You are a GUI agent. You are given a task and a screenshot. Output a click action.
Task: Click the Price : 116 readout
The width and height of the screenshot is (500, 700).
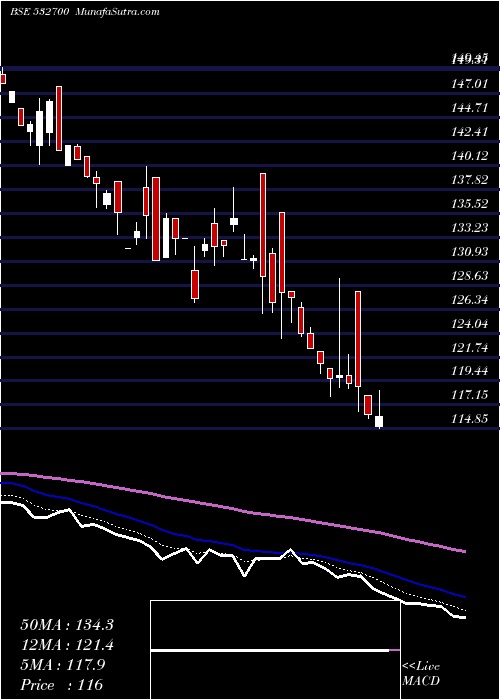[x=62, y=685]
